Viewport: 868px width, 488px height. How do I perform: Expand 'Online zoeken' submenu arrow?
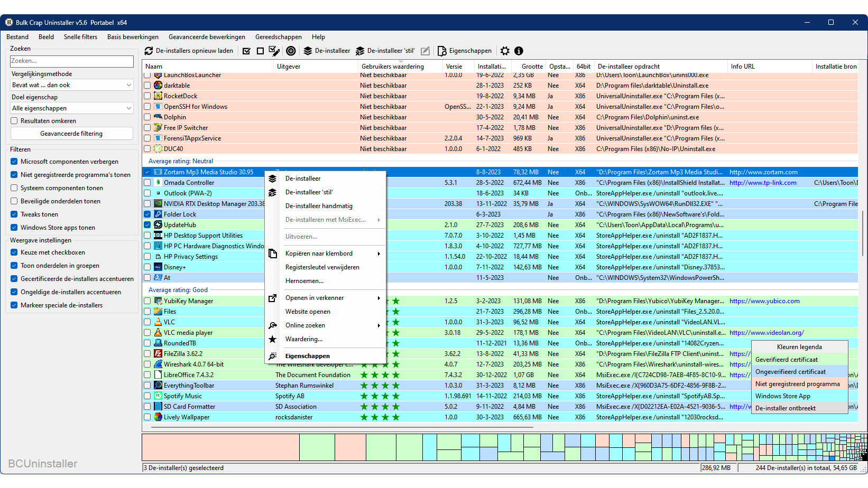pyautogui.click(x=379, y=325)
